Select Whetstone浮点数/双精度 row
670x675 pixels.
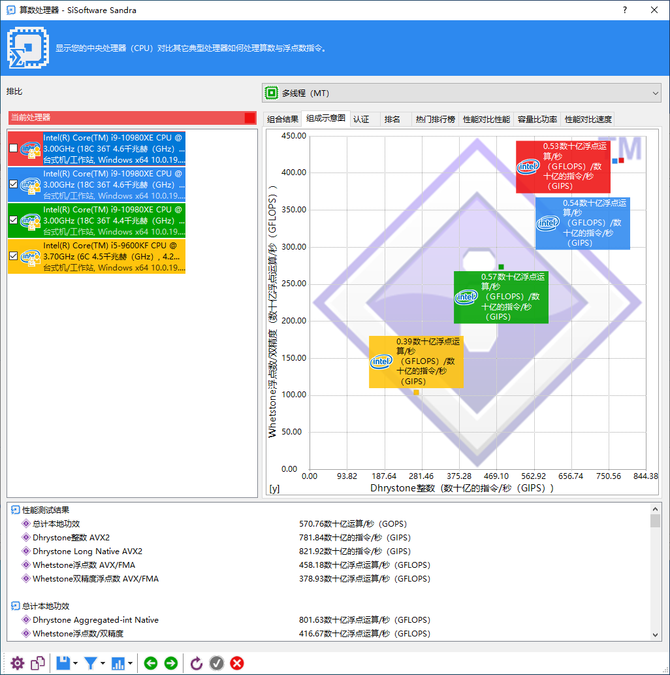point(78,634)
